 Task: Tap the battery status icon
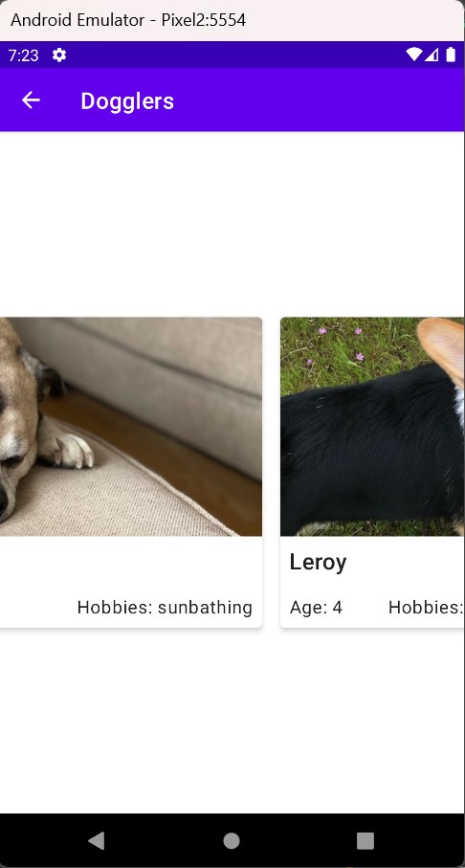(451, 55)
